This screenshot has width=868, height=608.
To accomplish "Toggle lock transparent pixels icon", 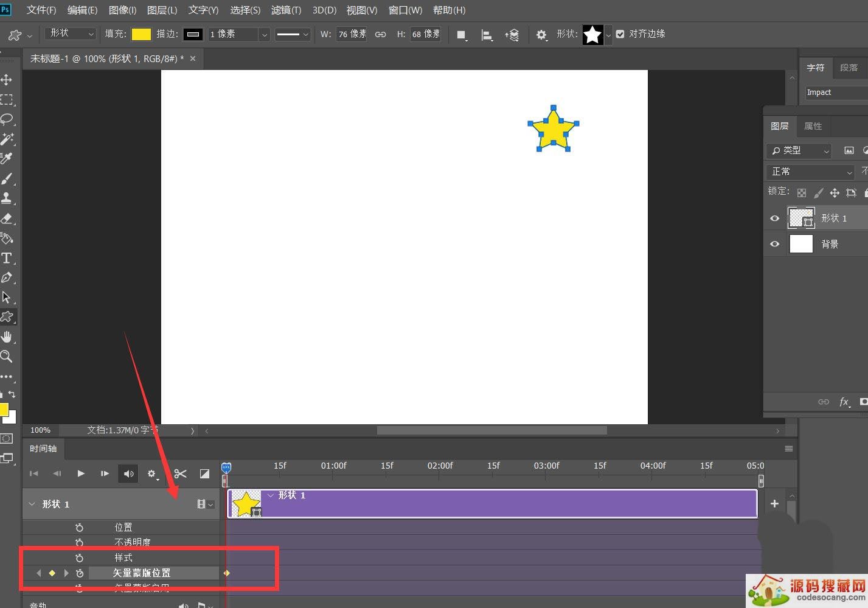I will pos(802,193).
